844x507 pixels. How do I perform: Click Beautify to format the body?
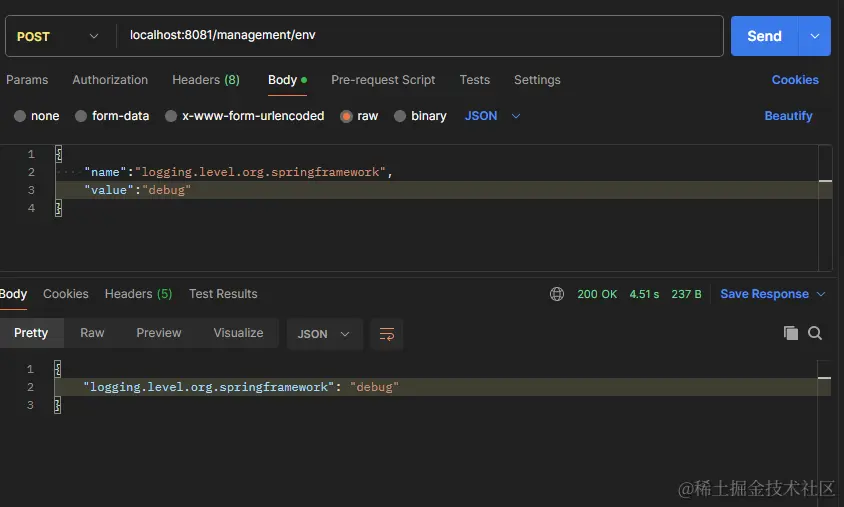(788, 116)
